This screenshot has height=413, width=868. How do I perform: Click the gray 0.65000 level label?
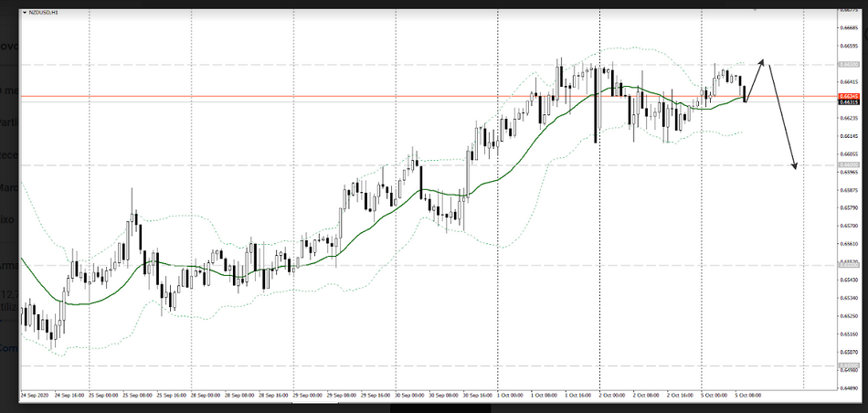tap(848, 365)
